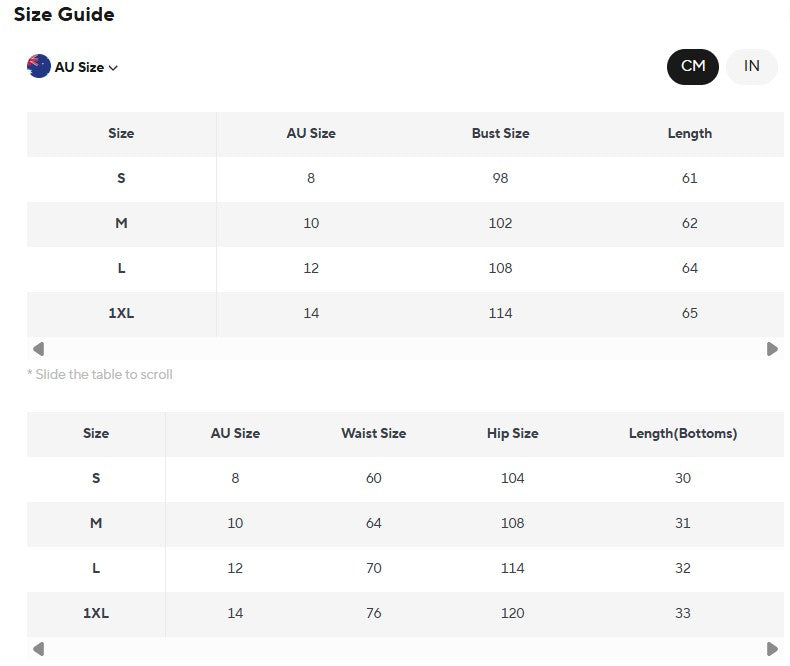Click the Hip Size column header
This screenshot has width=790, height=666.
(x=512, y=433)
